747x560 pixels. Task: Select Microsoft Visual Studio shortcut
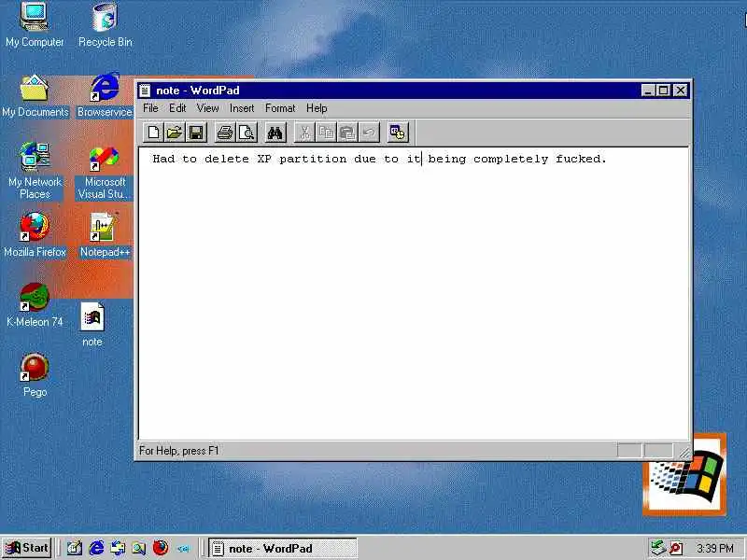(105, 173)
